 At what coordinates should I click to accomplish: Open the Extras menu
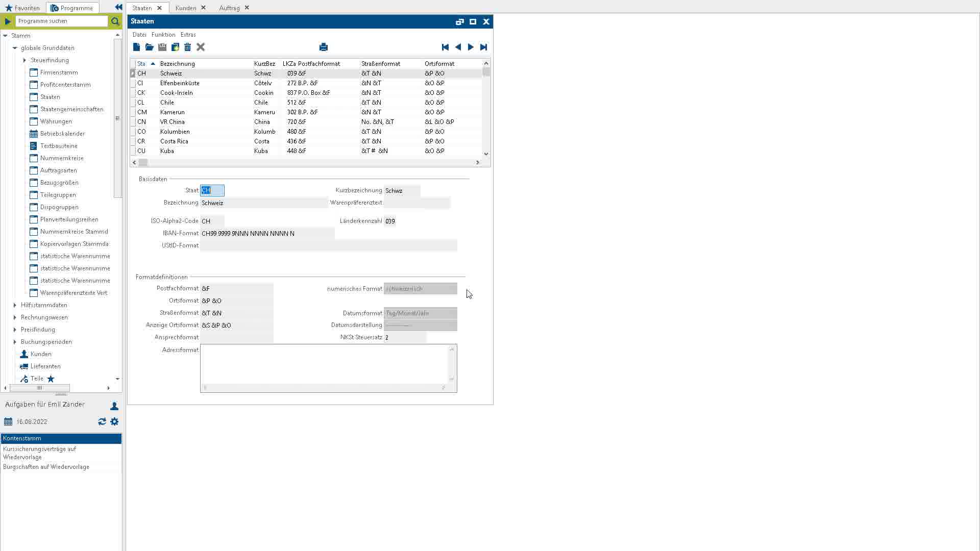tap(188, 35)
